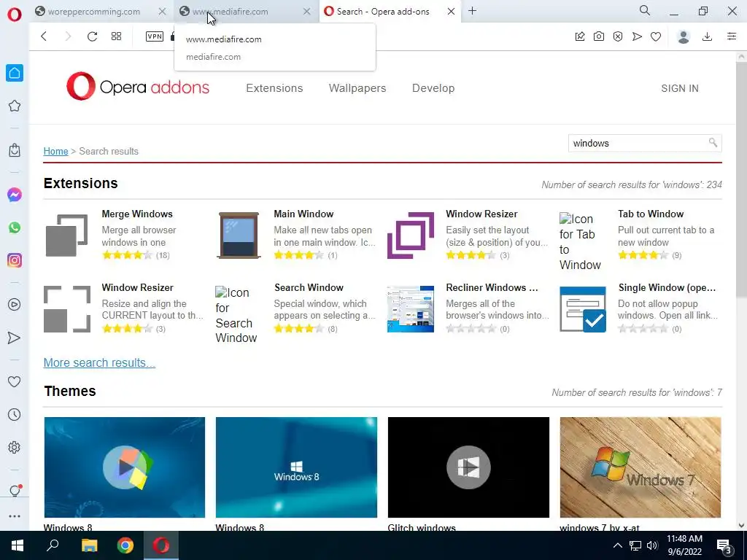747x560 pixels.
Task: Open Google Chrome from taskbar
Action: click(125, 545)
